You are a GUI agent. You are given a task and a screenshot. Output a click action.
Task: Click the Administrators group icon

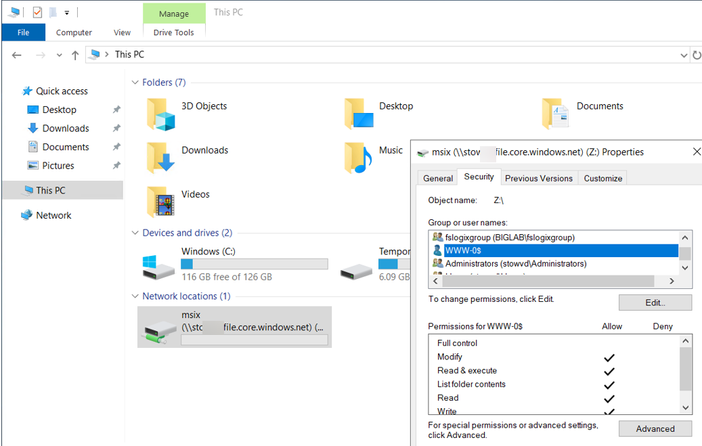tap(437, 263)
